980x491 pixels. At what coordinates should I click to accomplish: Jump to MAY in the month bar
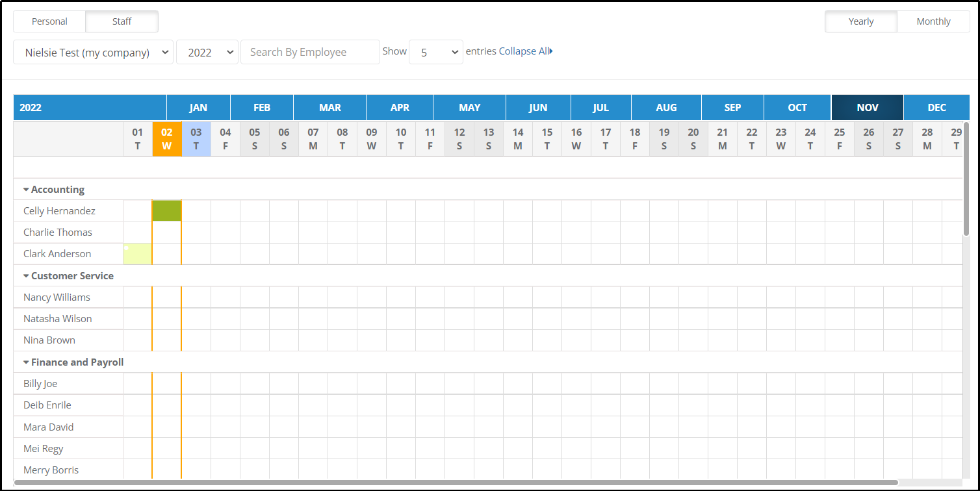pos(469,108)
